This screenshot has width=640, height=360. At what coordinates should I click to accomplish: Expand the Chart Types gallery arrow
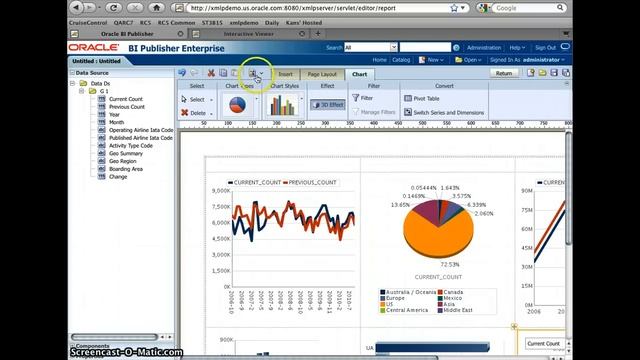pos(256,99)
